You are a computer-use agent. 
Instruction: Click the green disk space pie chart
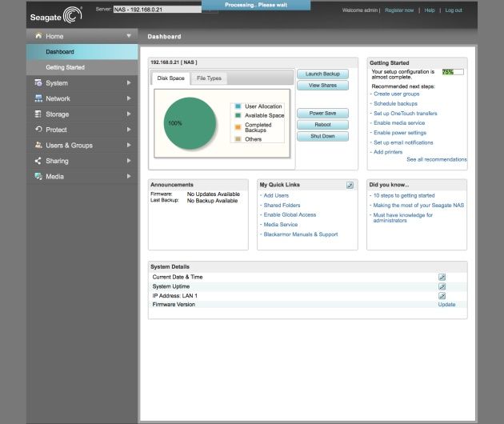click(x=190, y=123)
